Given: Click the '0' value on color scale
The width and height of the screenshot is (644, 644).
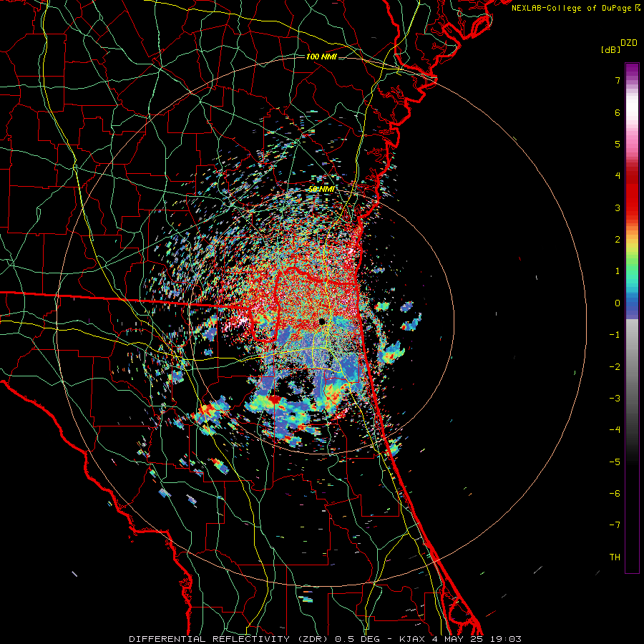Looking at the screenshot, I should tap(618, 303).
